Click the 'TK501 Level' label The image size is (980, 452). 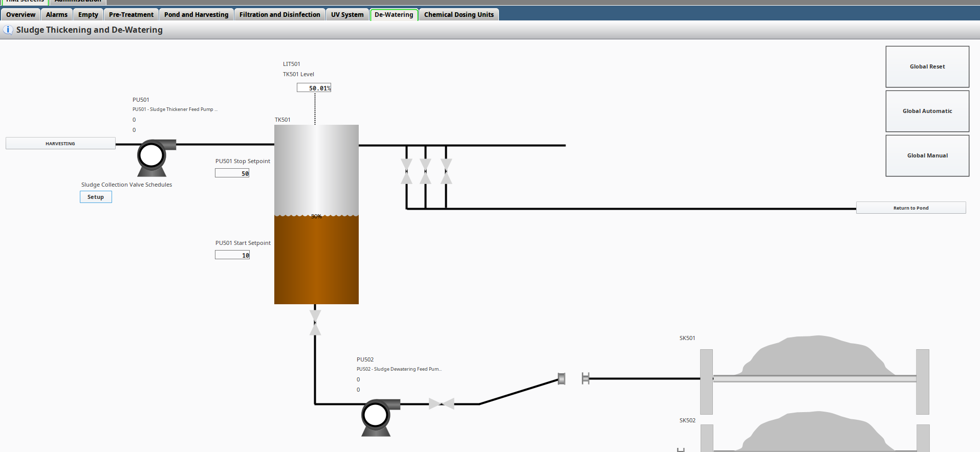click(298, 74)
